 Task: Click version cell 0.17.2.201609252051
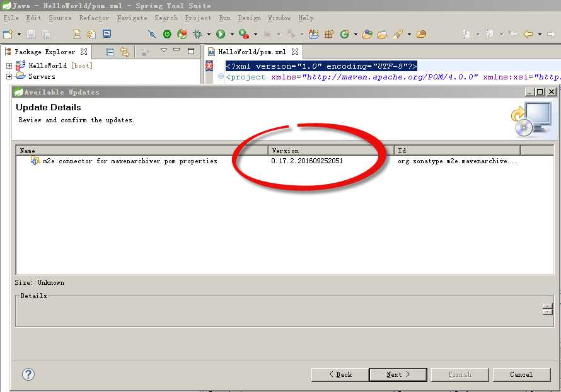pyautogui.click(x=307, y=161)
